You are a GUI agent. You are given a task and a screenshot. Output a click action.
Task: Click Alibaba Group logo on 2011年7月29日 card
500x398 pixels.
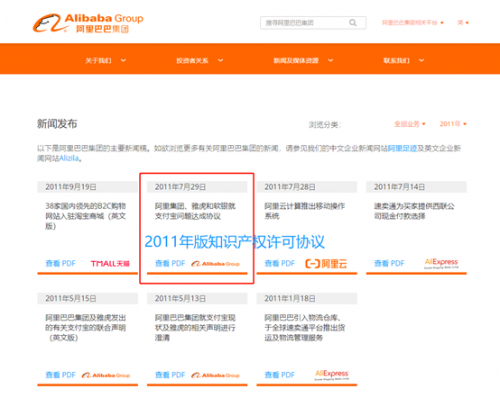(x=215, y=264)
